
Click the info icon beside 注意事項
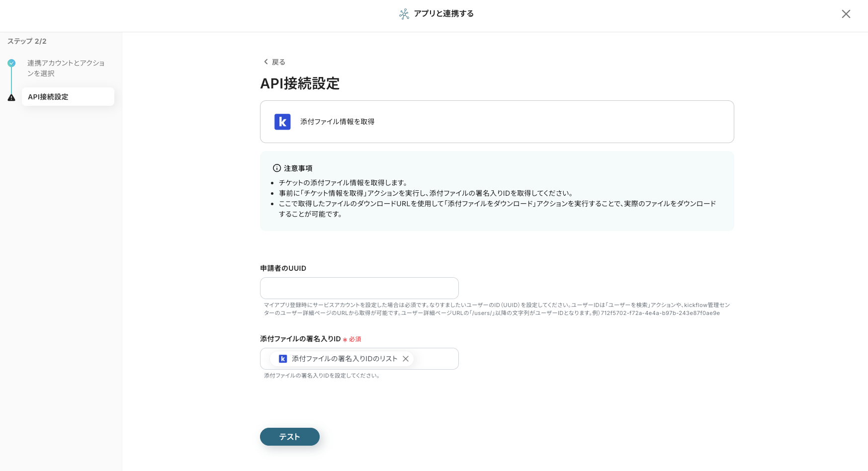tap(277, 168)
